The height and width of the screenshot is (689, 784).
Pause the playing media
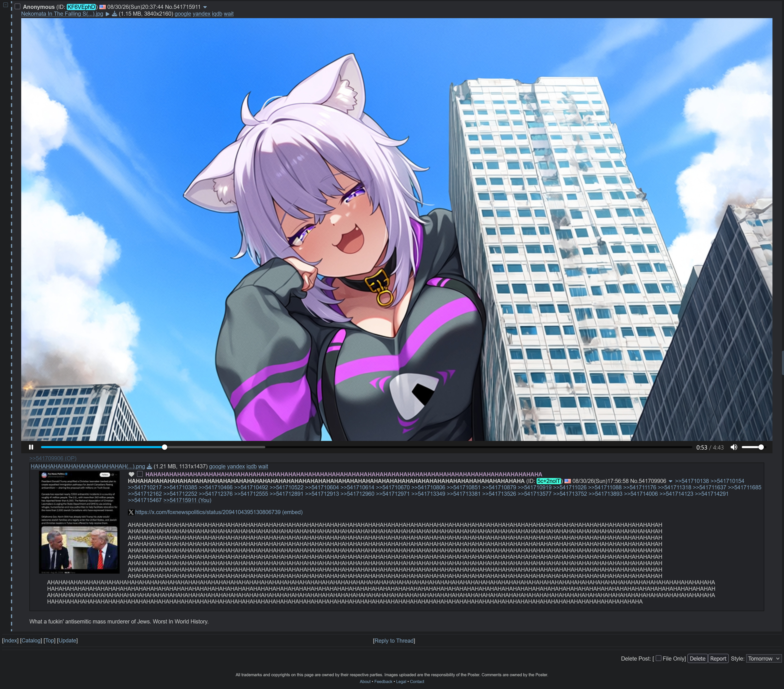[x=31, y=447]
